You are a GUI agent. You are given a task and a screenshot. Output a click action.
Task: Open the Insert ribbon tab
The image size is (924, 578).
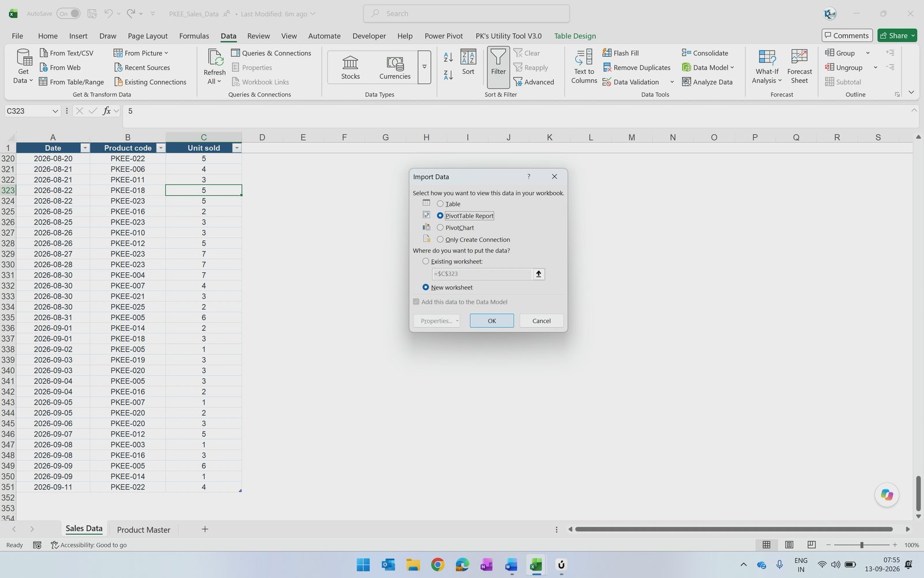click(x=78, y=36)
